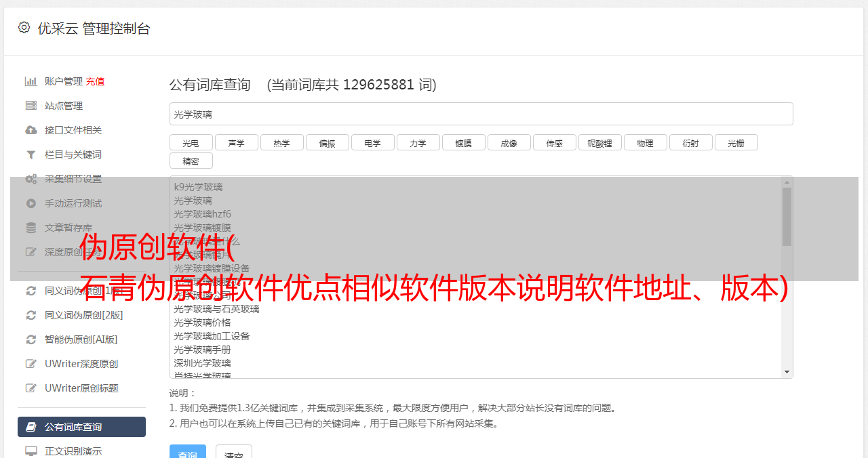
Task: Click the 电学 tag button
Action: (x=372, y=142)
